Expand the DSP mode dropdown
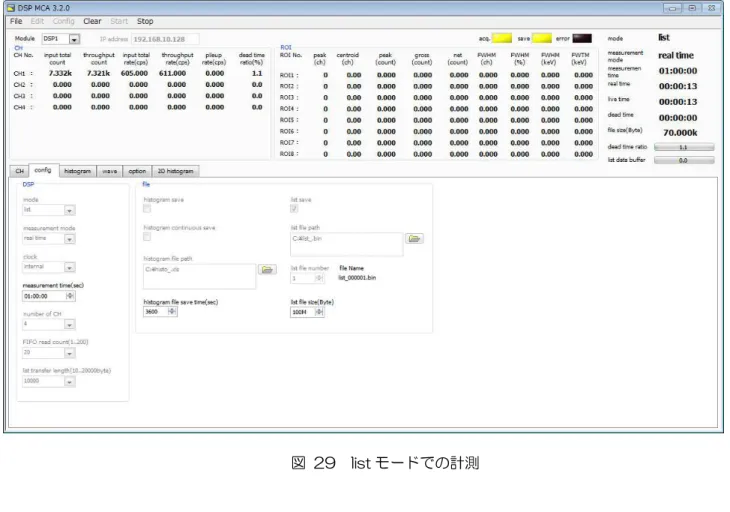Viewport: 730px width, 512px height. point(69,210)
